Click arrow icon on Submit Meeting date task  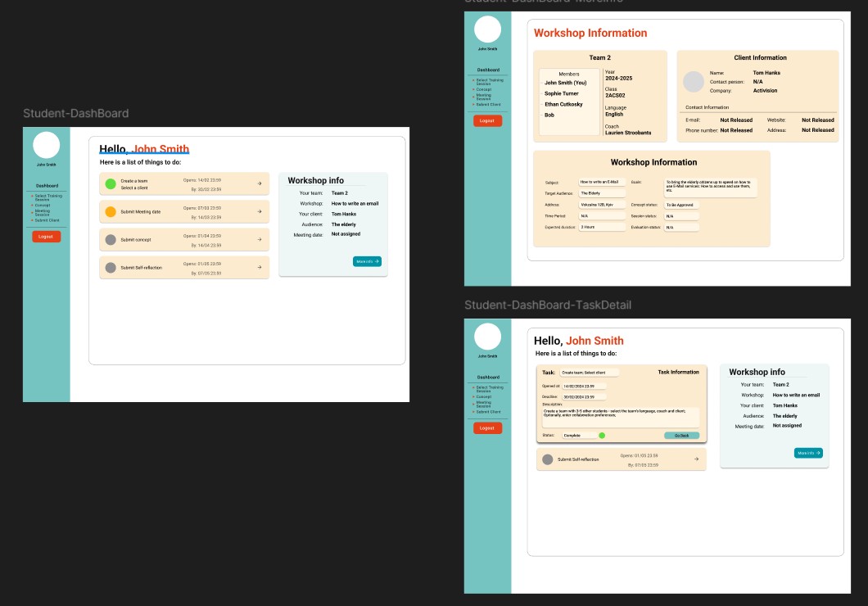click(259, 211)
